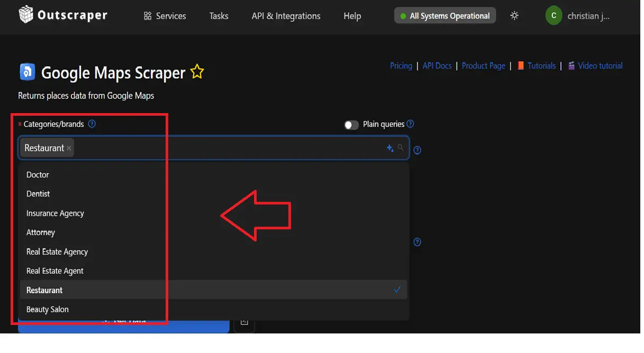
Task: Remove the Restaurant tag with its x
Action: tap(69, 148)
